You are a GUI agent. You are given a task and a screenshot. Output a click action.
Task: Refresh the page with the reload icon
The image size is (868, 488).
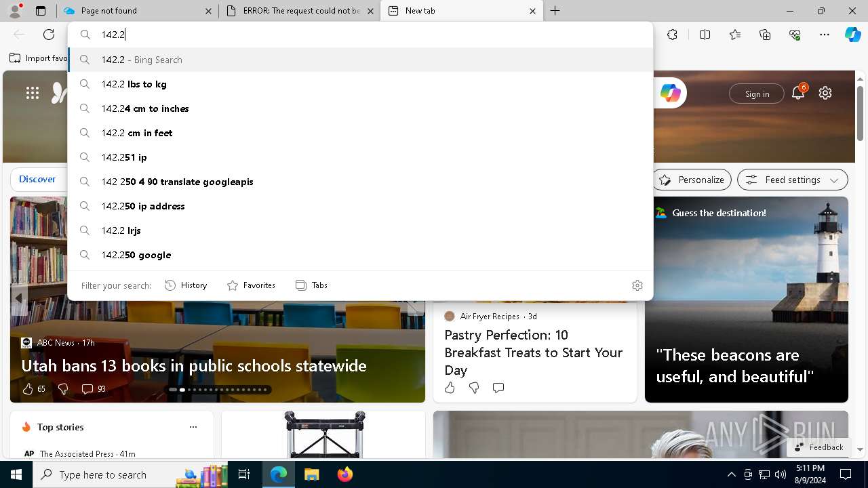(x=49, y=35)
